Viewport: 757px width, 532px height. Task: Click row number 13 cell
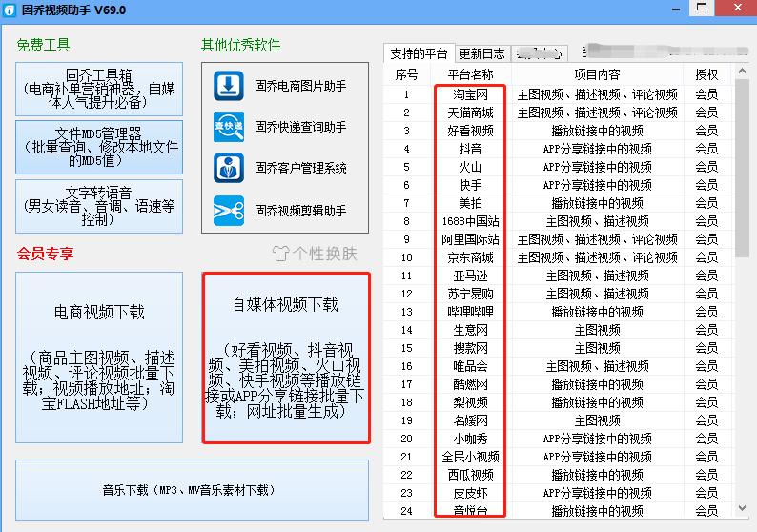[406, 312]
